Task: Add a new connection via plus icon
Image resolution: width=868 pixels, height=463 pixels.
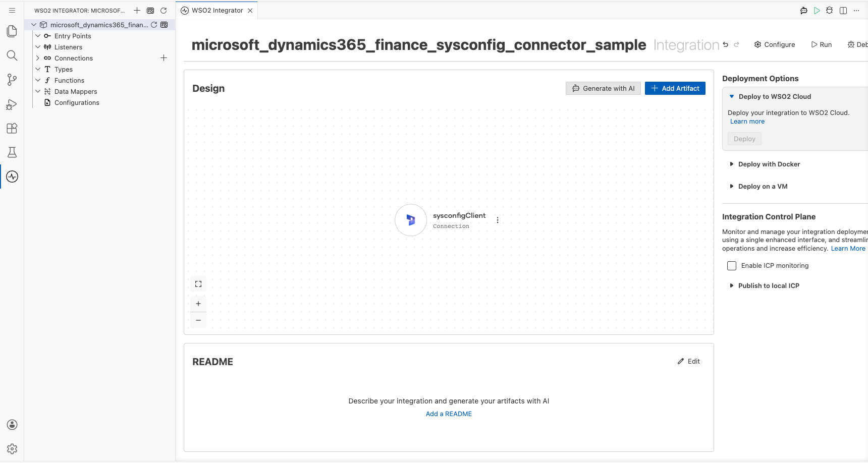Action: click(164, 58)
